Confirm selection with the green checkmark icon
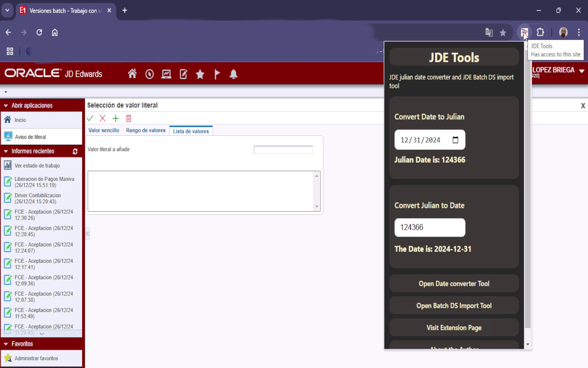 90,118
